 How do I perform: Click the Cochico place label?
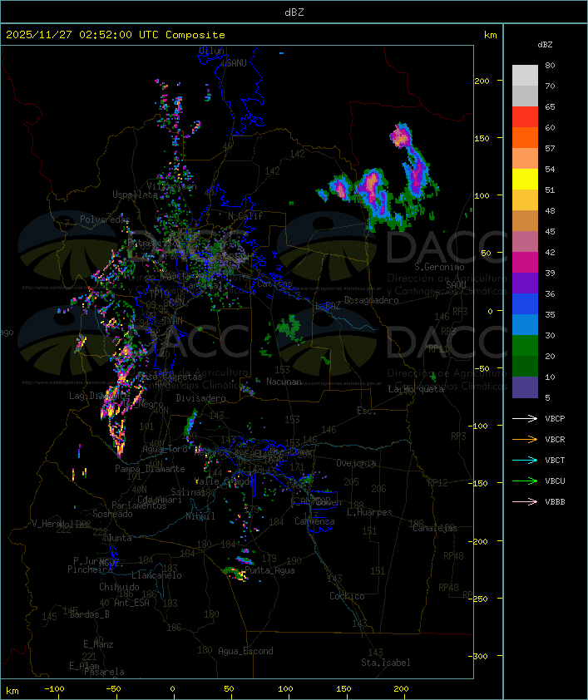[347, 596]
